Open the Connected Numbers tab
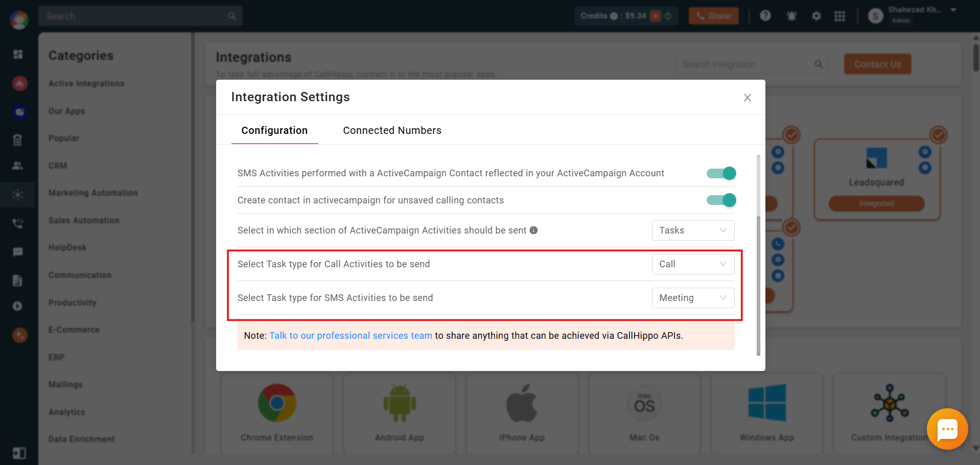The height and width of the screenshot is (465, 980). pyautogui.click(x=392, y=130)
